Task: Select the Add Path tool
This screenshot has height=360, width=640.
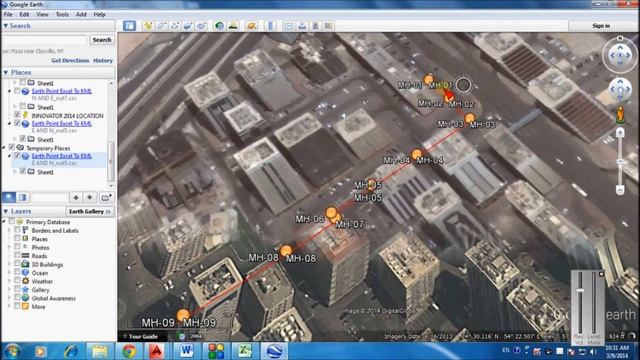Action: (175, 26)
